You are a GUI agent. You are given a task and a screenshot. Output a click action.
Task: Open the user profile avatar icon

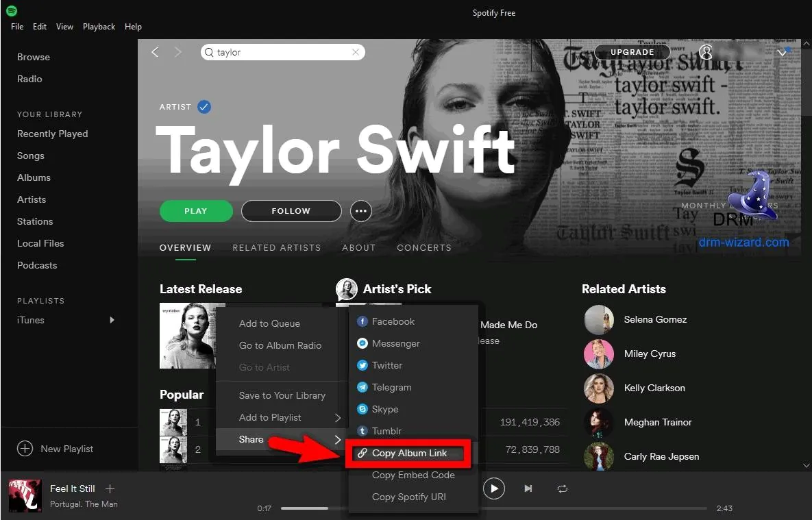point(706,52)
